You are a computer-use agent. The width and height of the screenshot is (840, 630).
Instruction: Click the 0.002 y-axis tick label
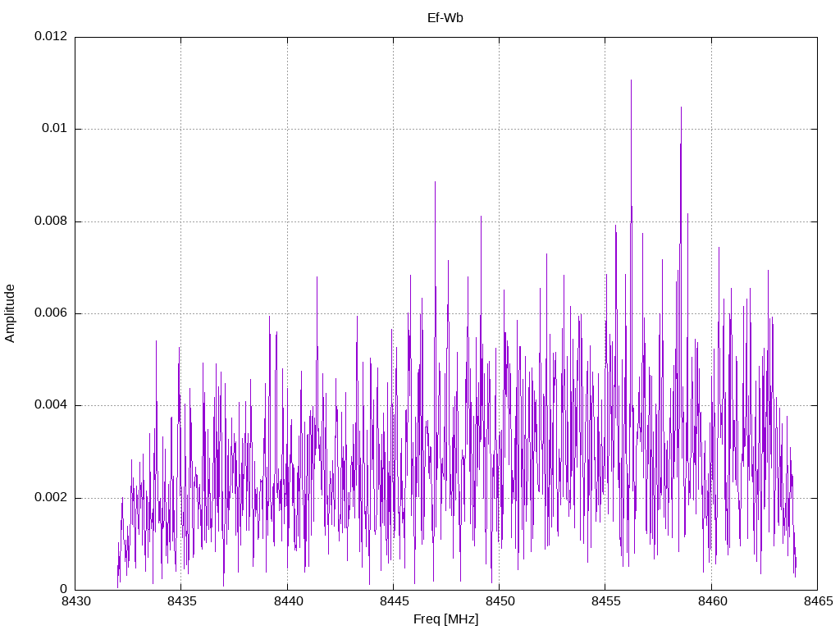click(x=51, y=497)
